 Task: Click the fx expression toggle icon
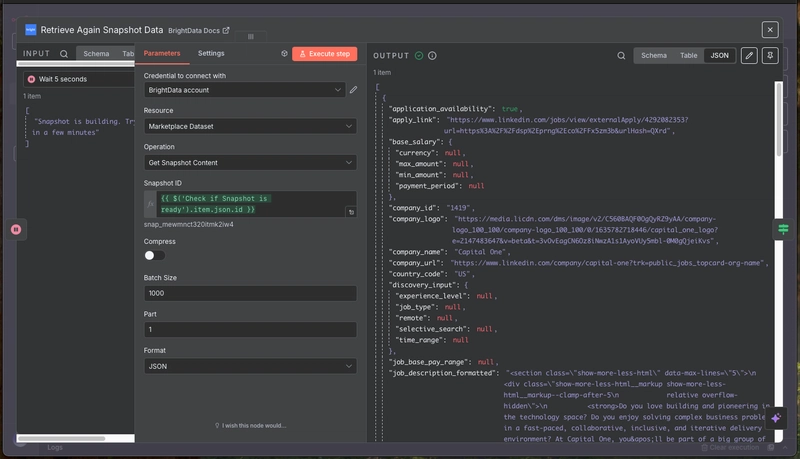coord(151,204)
